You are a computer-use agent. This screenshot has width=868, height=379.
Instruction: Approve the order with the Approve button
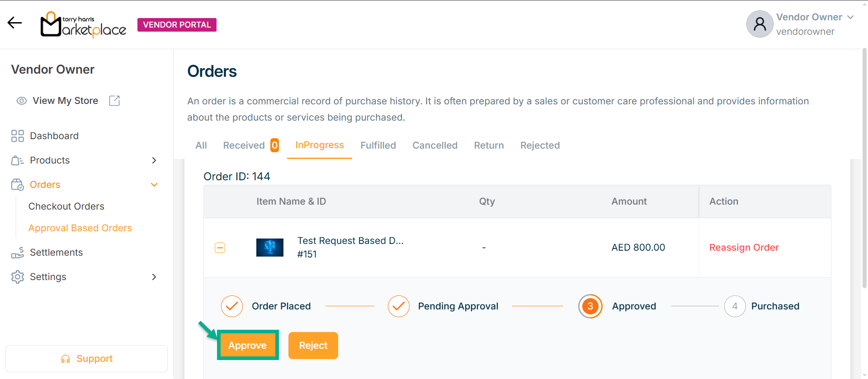coord(247,346)
